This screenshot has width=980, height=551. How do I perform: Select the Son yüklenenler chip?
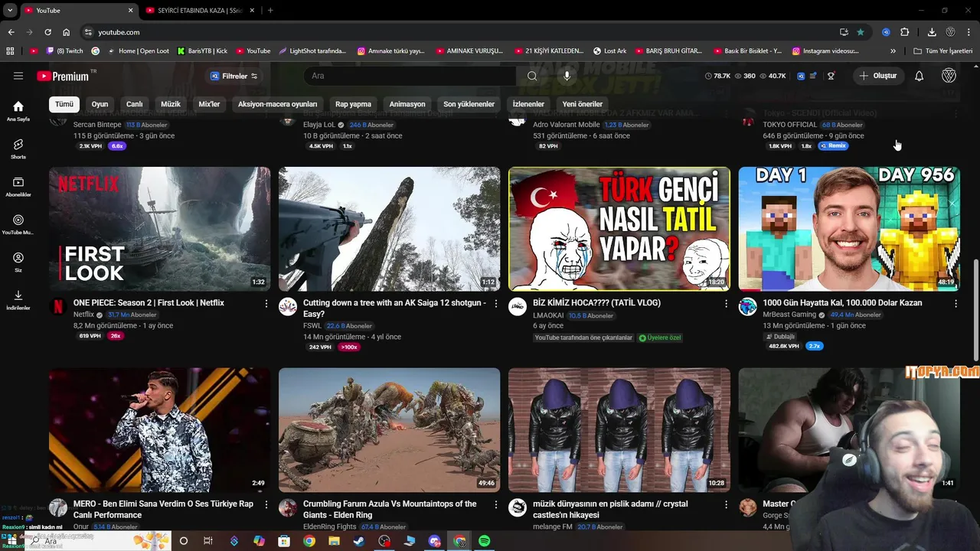469,104
